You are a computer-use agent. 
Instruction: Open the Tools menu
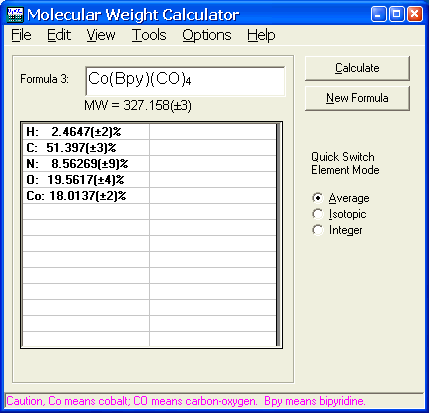pos(149,35)
